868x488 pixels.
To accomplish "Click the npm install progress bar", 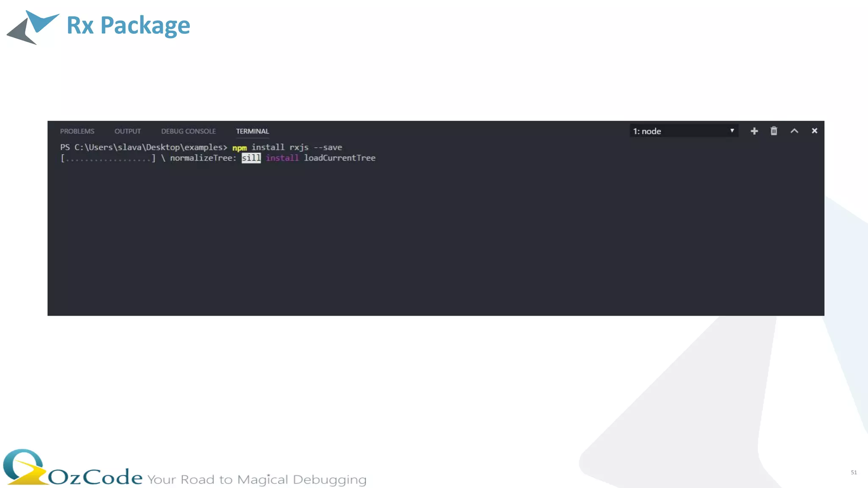I will pyautogui.click(x=108, y=158).
